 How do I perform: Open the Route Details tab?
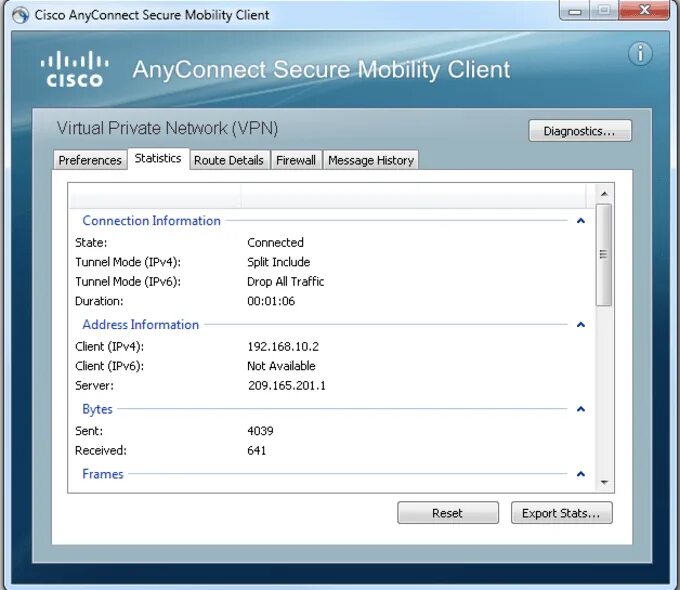click(x=229, y=160)
